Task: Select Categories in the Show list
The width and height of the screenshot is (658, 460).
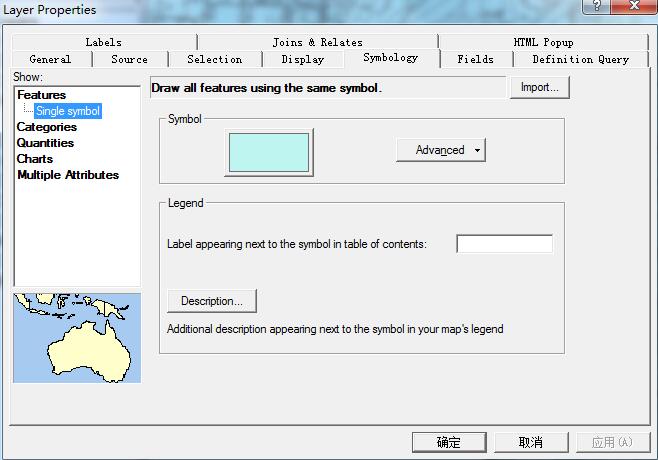Action: coord(47,127)
